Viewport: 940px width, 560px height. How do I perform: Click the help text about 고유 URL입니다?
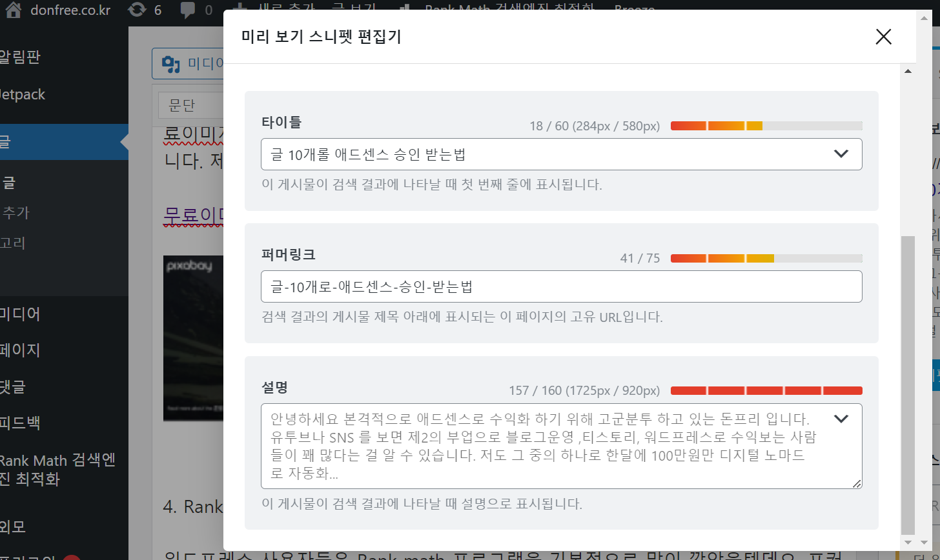pyautogui.click(x=462, y=317)
